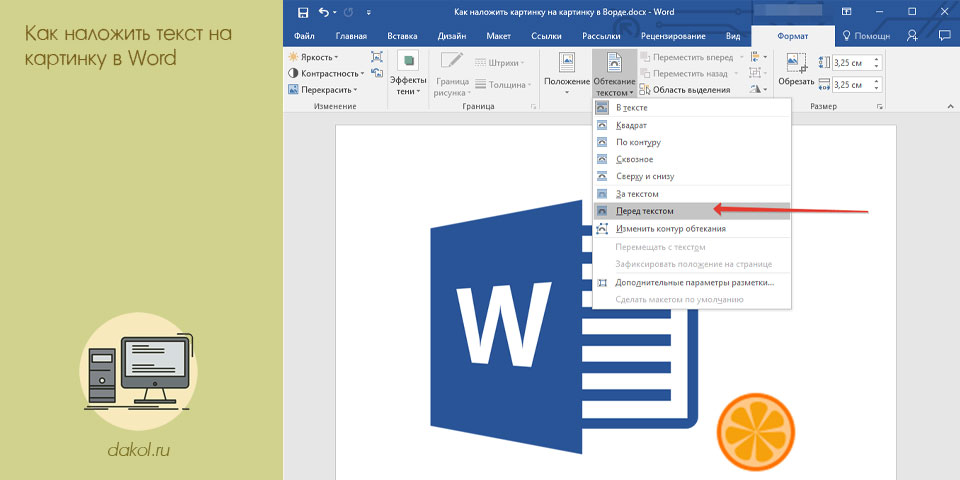Click the Redo icon in title bar
Image resolution: width=960 pixels, height=480 pixels.
tap(350, 12)
